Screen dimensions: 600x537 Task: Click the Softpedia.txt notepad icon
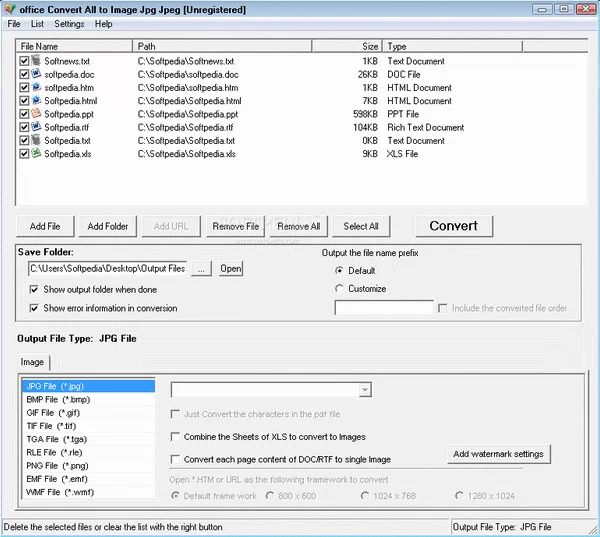pyautogui.click(x=36, y=140)
